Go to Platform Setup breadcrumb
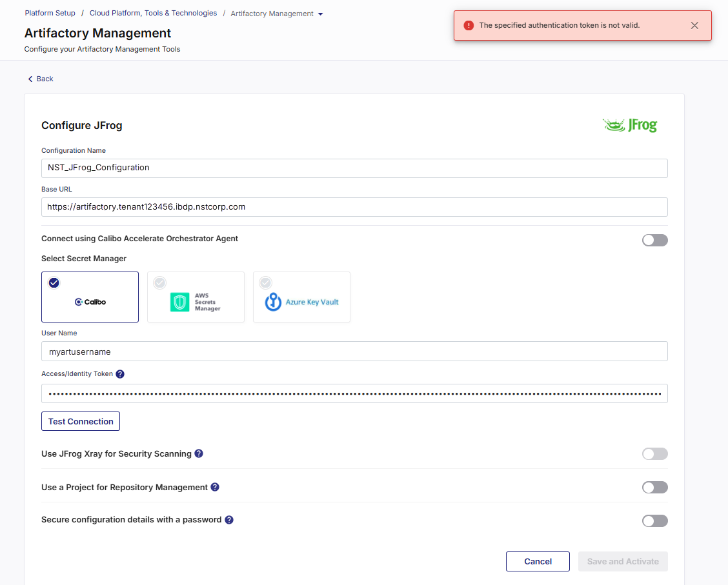Screen dimensions: 728x585 (x=50, y=13)
